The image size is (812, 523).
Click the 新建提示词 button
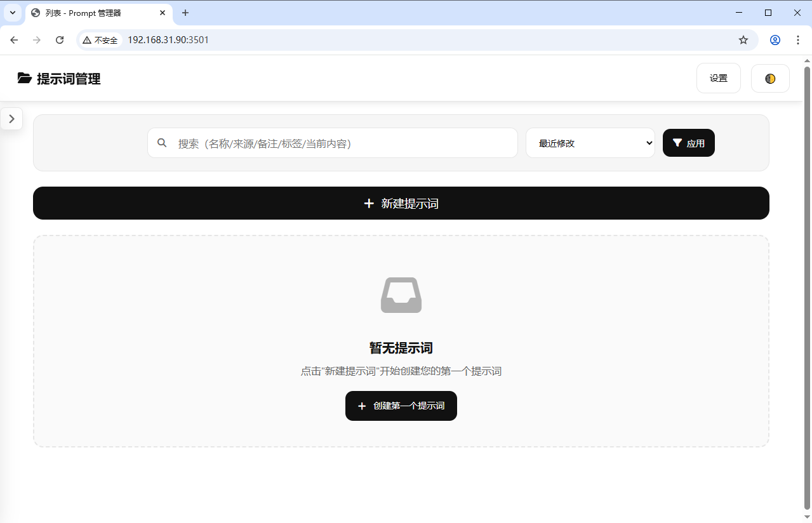click(x=401, y=203)
